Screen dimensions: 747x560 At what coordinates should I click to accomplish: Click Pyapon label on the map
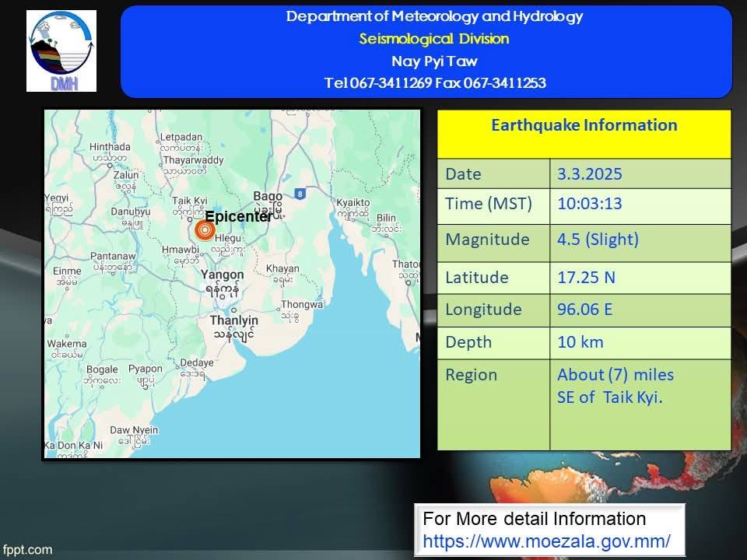146,369
